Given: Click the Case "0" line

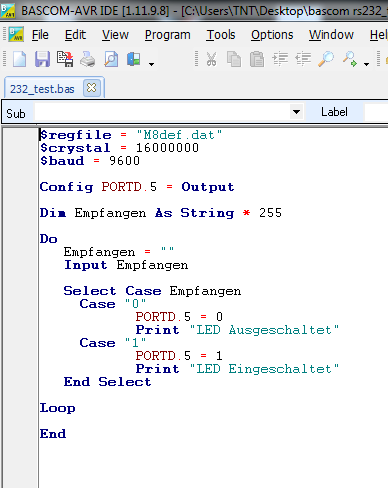Looking at the screenshot, I should tap(113, 304).
